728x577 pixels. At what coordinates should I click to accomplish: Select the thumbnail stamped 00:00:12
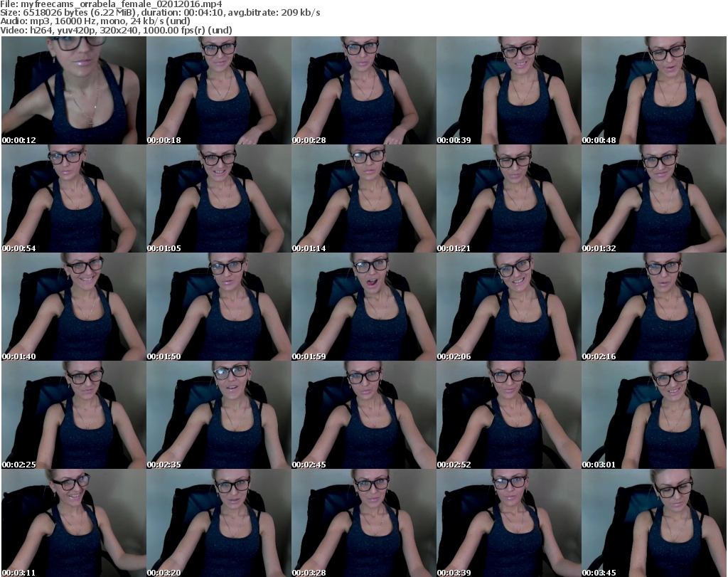tap(74, 90)
